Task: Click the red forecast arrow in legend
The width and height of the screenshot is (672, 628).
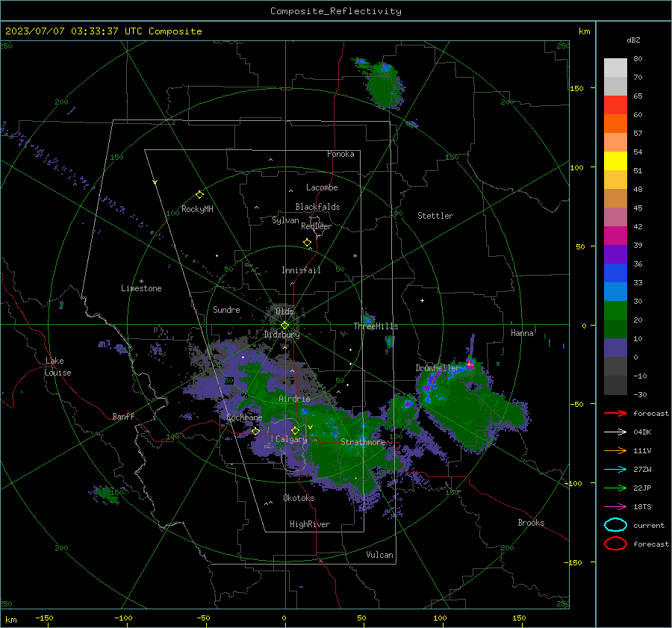Action: point(615,413)
